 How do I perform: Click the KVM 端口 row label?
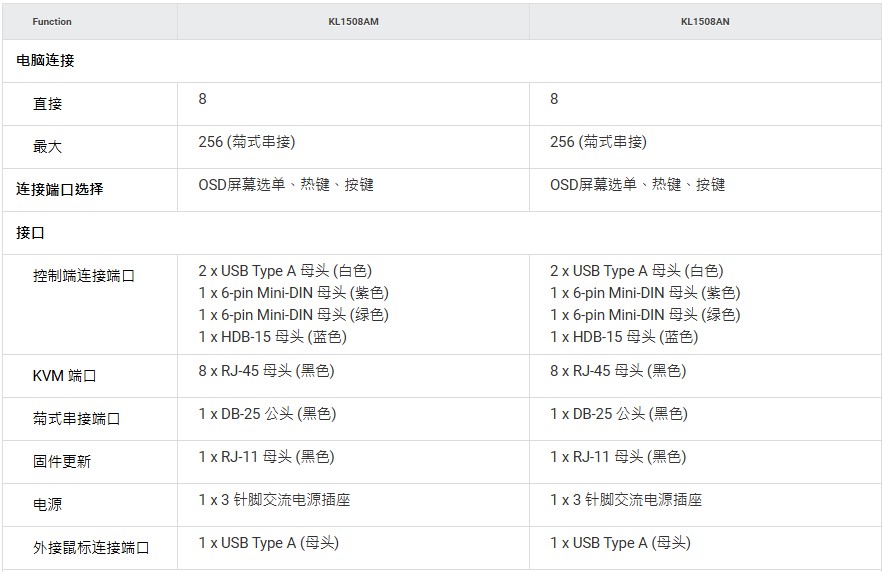click(64, 376)
